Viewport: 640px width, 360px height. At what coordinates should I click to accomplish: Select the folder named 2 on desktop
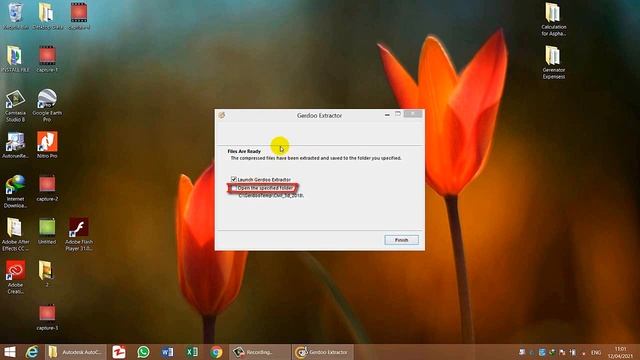tap(47, 273)
